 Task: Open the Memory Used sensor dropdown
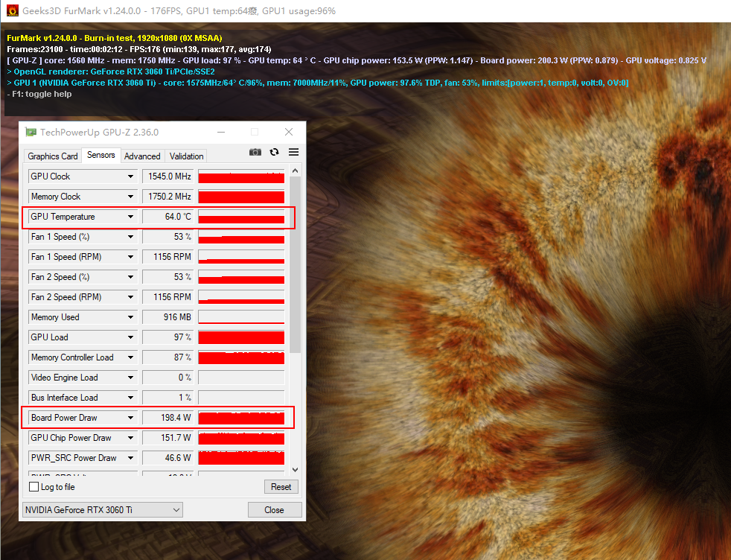pyautogui.click(x=130, y=317)
